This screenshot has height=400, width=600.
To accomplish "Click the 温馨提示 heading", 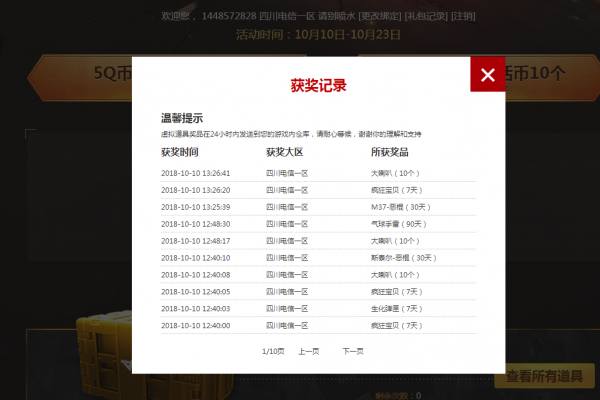I will 182,118.
